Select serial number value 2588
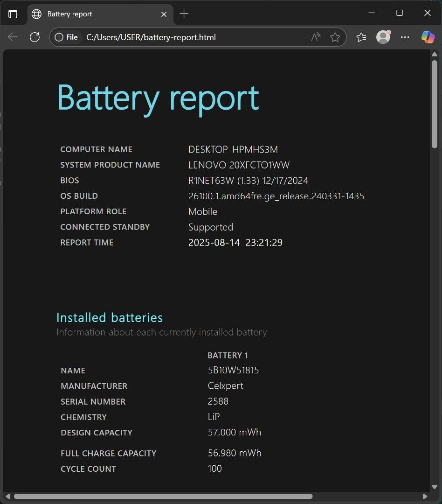442x504 pixels. pyautogui.click(x=218, y=401)
